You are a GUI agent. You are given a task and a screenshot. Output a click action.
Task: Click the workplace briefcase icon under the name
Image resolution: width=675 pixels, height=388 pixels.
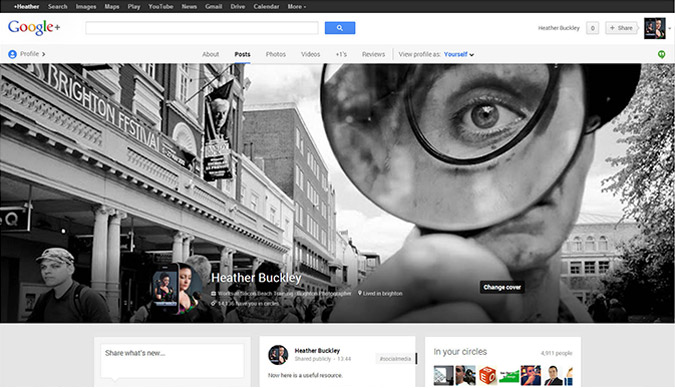(214, 294)
